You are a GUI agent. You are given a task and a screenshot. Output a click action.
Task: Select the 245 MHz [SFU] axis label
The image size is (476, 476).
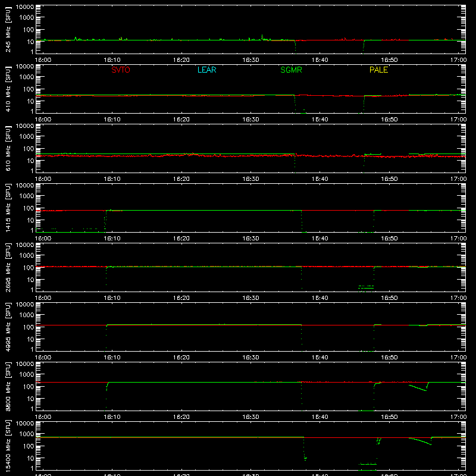pyautogui.click(x=8, y=29)
